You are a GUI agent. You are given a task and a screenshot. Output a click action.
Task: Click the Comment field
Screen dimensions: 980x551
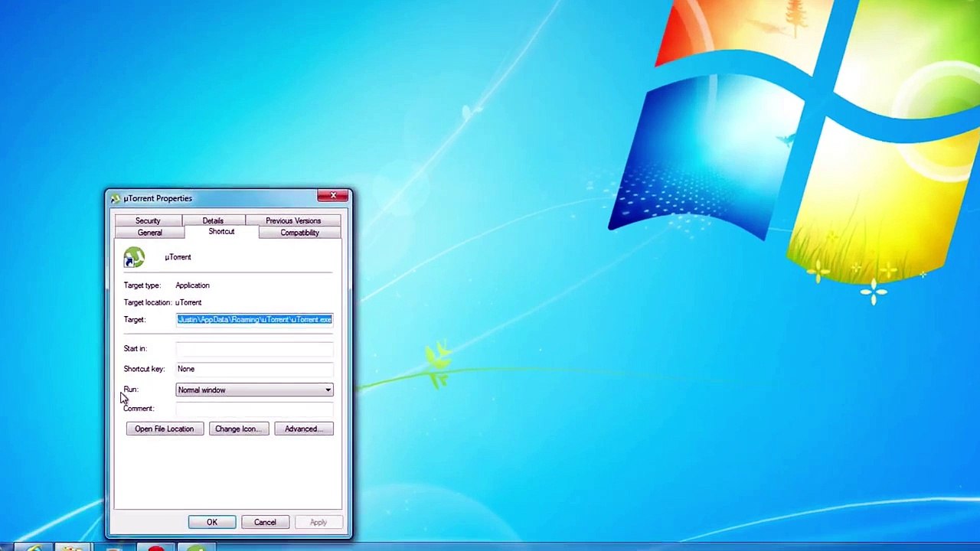254,409
